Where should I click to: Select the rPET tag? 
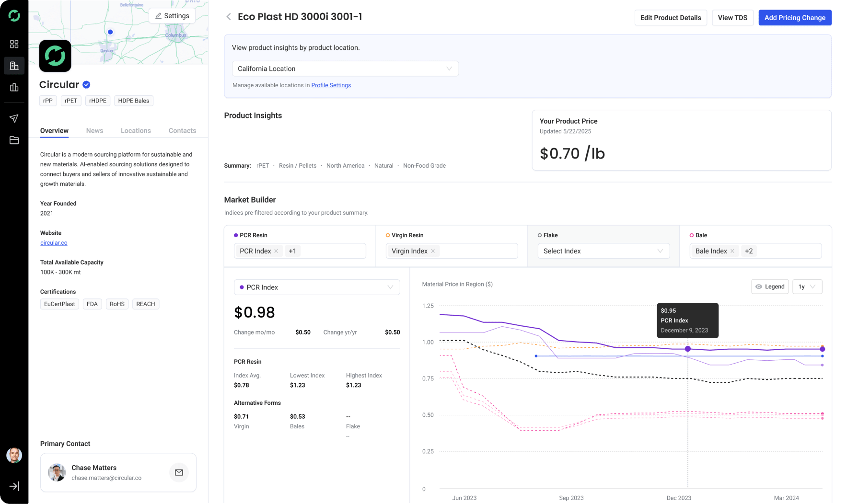pyautogui.click(x=71, y=101)
